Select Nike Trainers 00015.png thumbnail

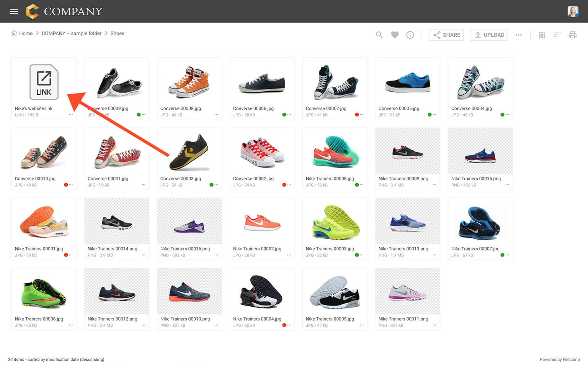pos(480,151)
